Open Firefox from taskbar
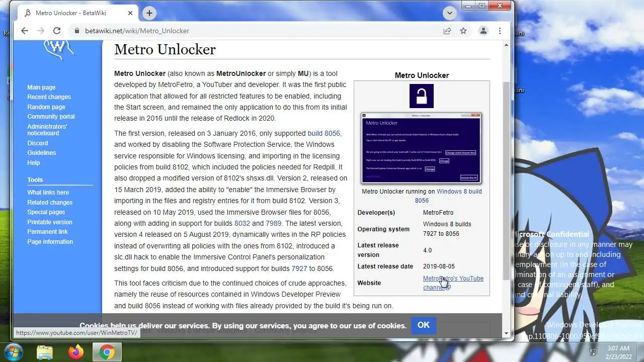 pyautogui.click(x=76, y=352)
